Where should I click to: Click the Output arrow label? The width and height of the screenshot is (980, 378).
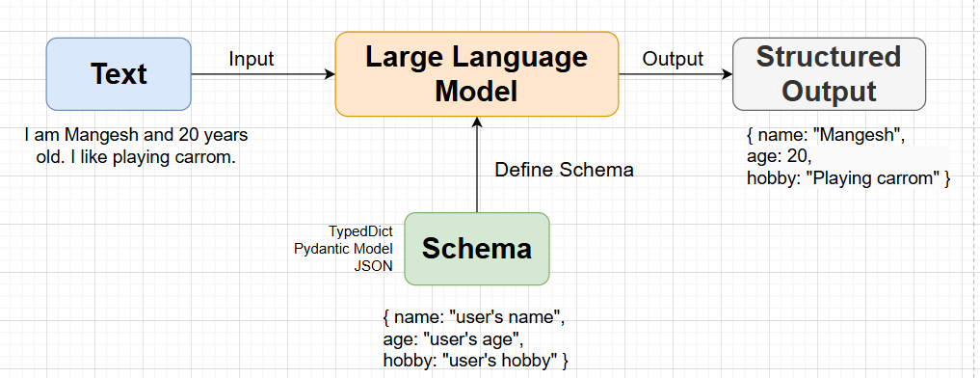click(x=674, y=59)
